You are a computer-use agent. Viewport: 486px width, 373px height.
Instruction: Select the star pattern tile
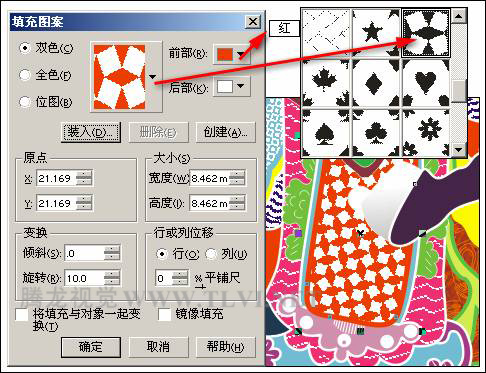[376, 33]
